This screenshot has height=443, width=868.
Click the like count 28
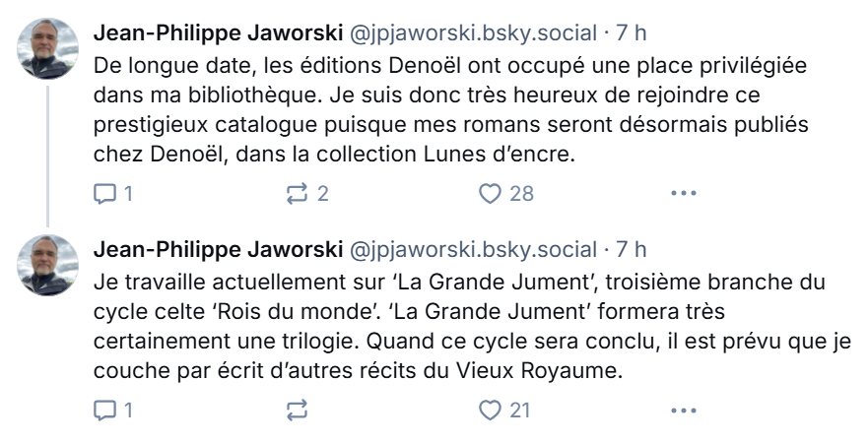(520, 194)
